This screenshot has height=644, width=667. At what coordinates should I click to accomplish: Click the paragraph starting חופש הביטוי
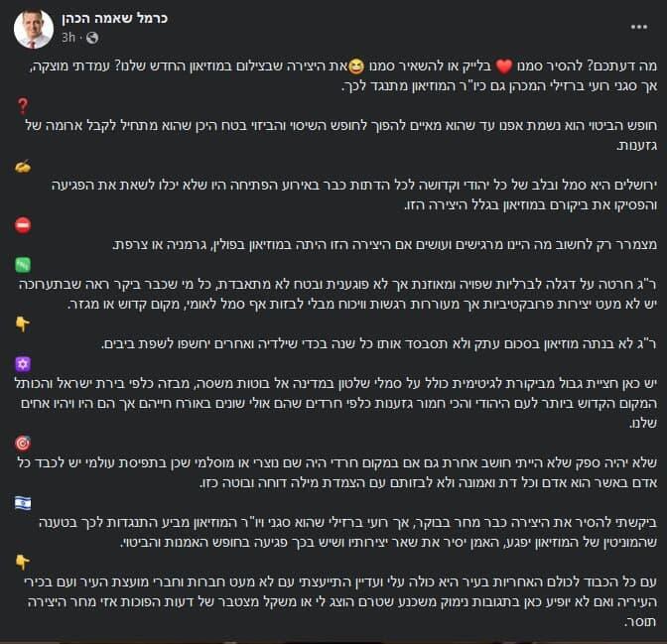pyautogui.click(x=341, y=136)
